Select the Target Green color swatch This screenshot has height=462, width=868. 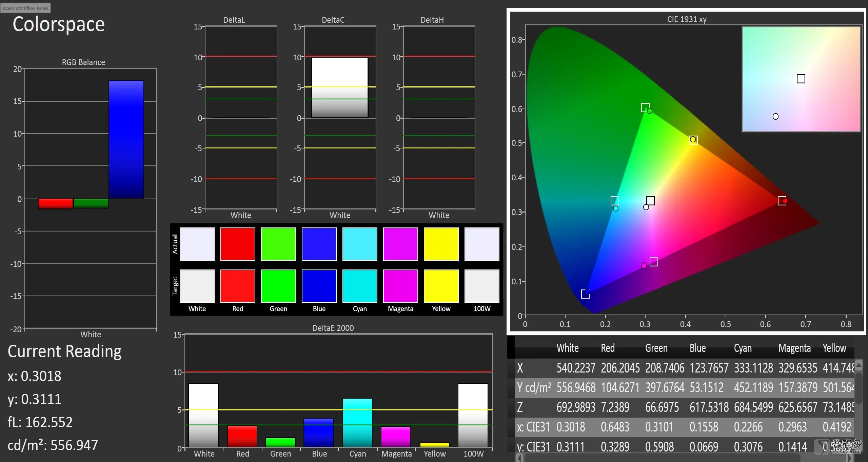coord(278,286)
